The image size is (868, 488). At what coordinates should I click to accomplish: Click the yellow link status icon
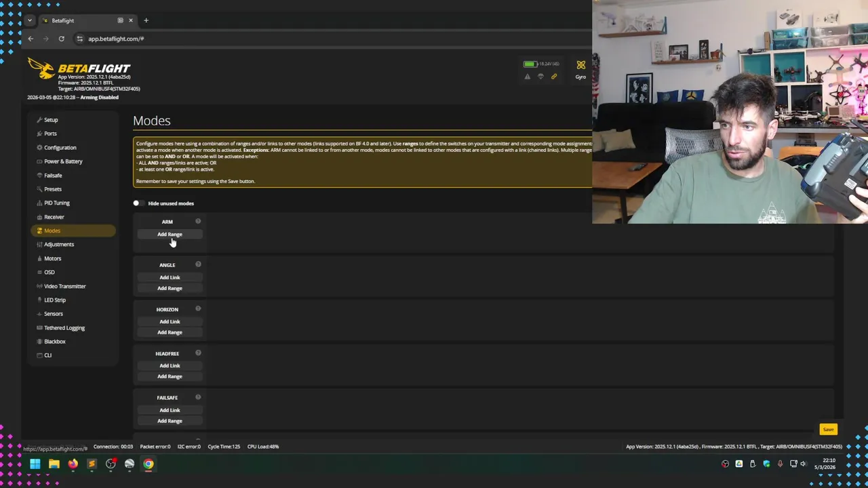[x=553, y=77]
